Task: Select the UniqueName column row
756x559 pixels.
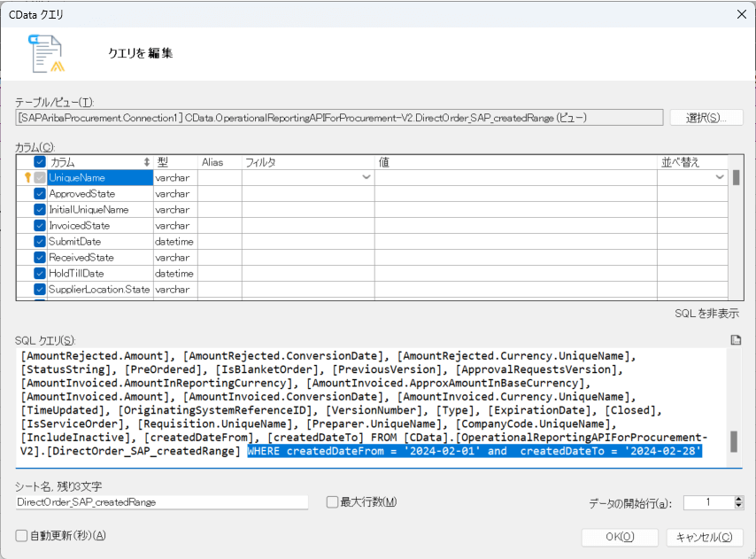Action: pos(100,177)
